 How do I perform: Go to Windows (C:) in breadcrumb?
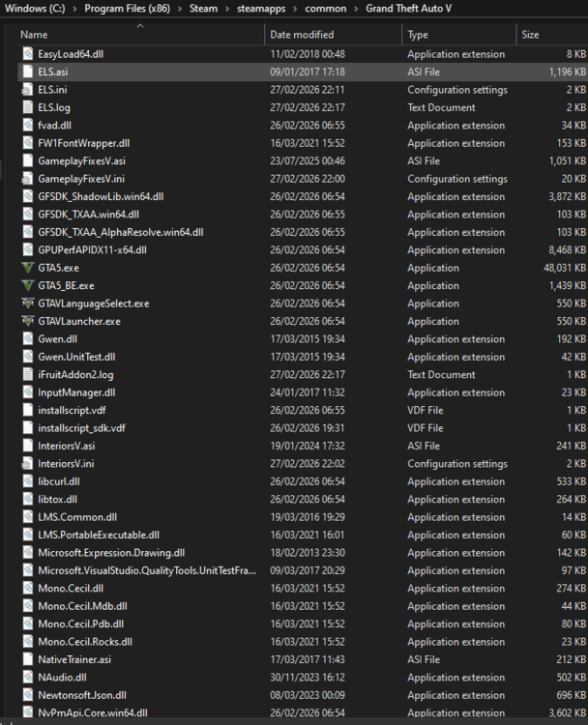35,9
